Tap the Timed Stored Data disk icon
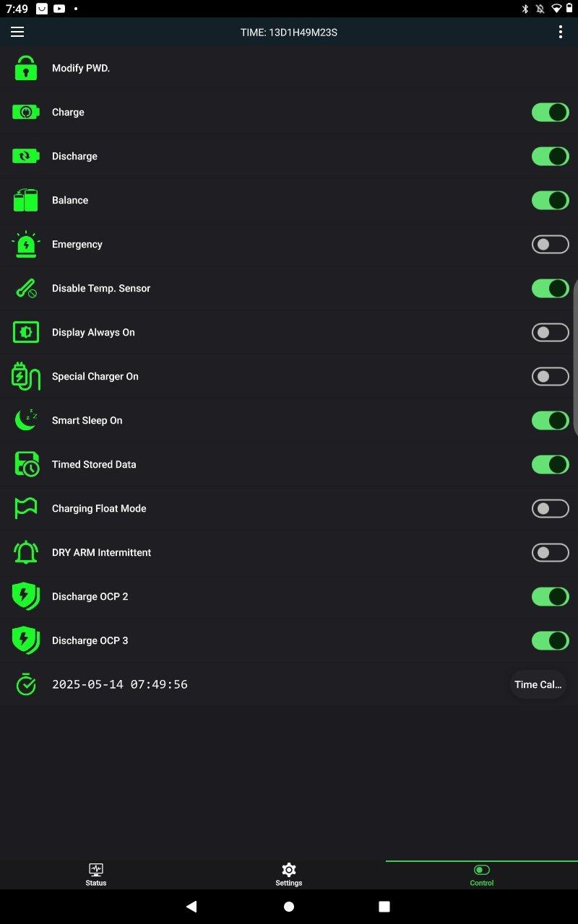This screenshot has width=578, height=924. (x=26, y=465)
